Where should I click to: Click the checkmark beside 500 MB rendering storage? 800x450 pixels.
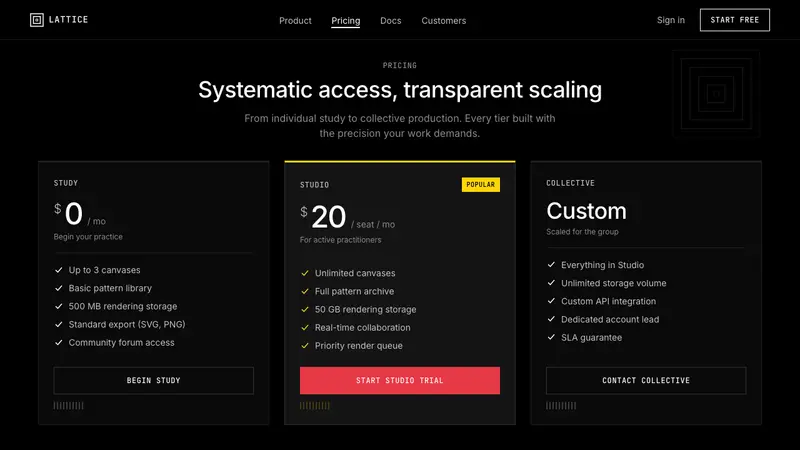(x=59, y=306)
